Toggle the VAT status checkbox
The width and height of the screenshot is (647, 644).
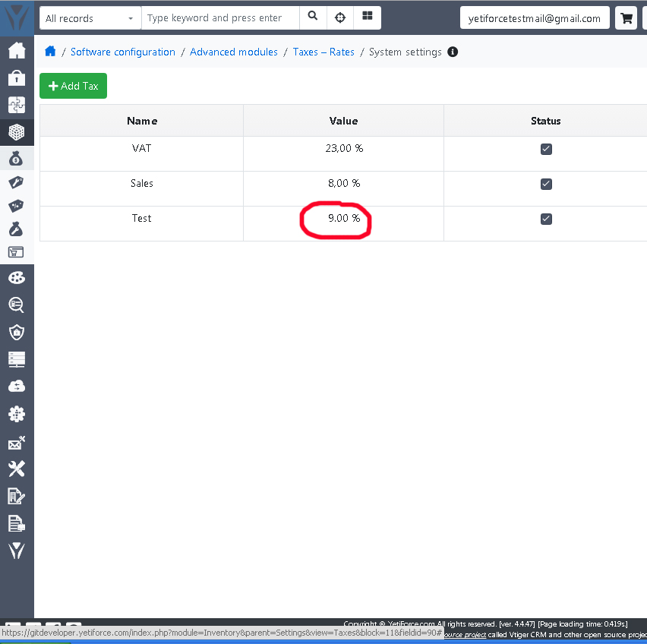pos(546,149)
